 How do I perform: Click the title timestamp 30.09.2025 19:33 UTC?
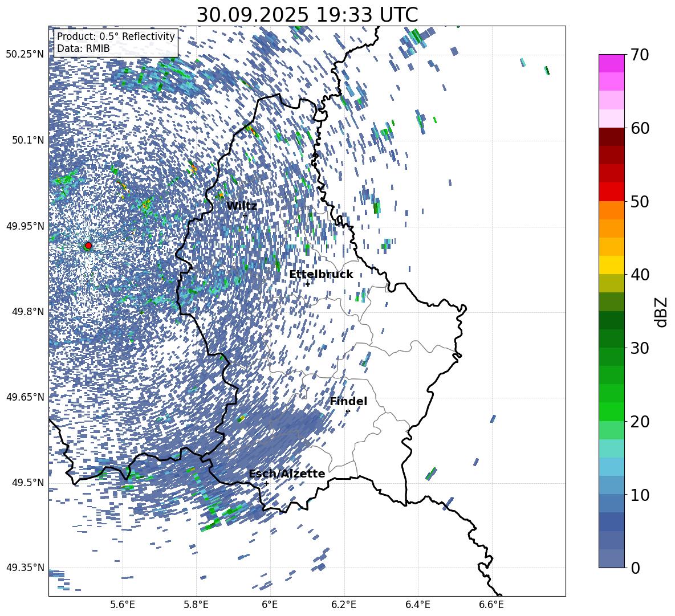[307, 15]
